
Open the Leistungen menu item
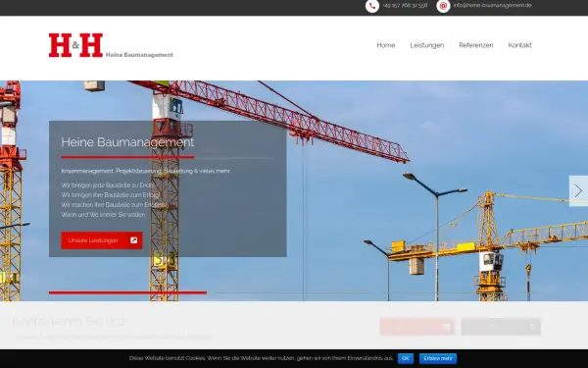pos(426,45)
